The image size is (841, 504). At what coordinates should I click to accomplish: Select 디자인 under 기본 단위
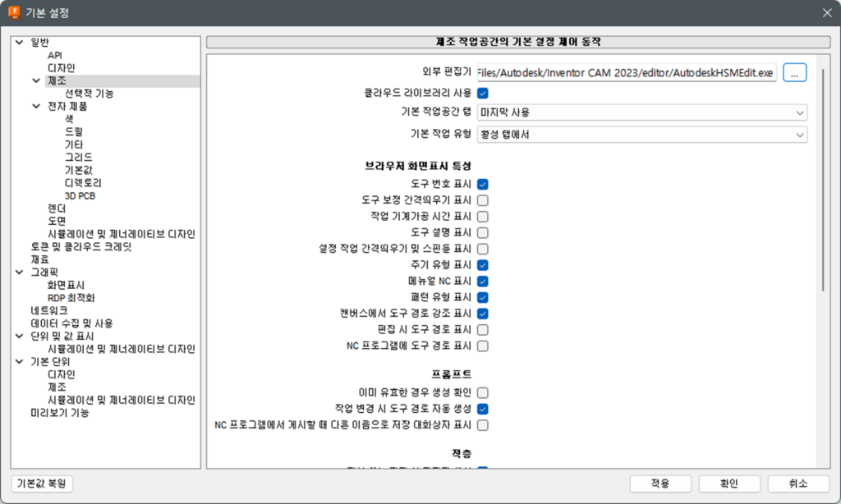click(x=61, y=375)
